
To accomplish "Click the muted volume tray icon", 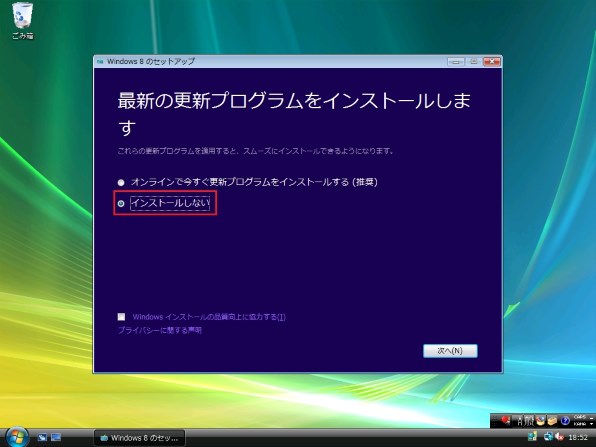I will pos(559,437).
